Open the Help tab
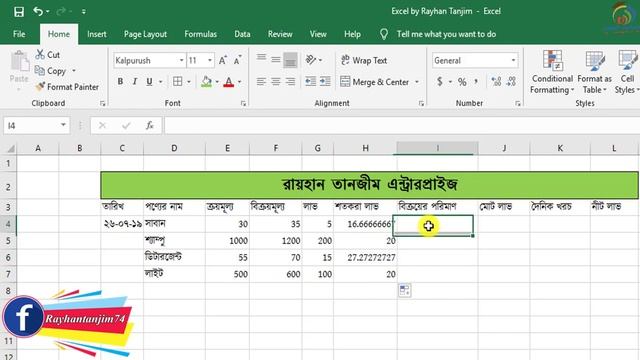Image resolution: width=640 pixels, height=360 pixels. (352, 34)
